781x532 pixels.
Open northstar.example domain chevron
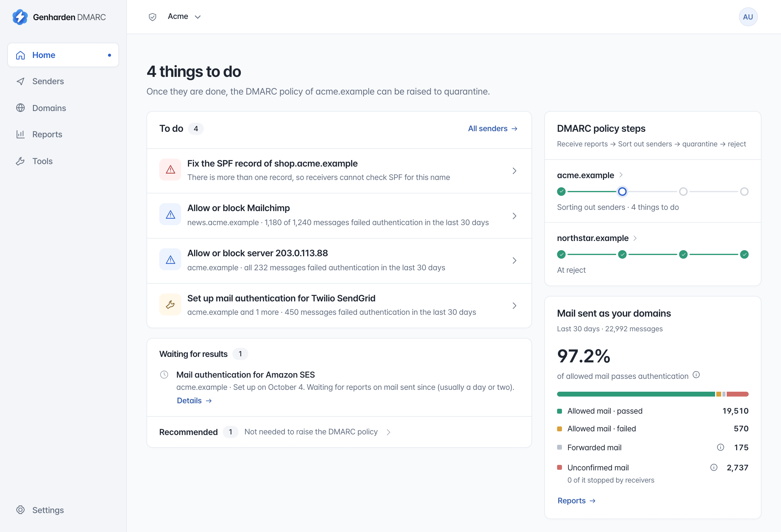635,238
